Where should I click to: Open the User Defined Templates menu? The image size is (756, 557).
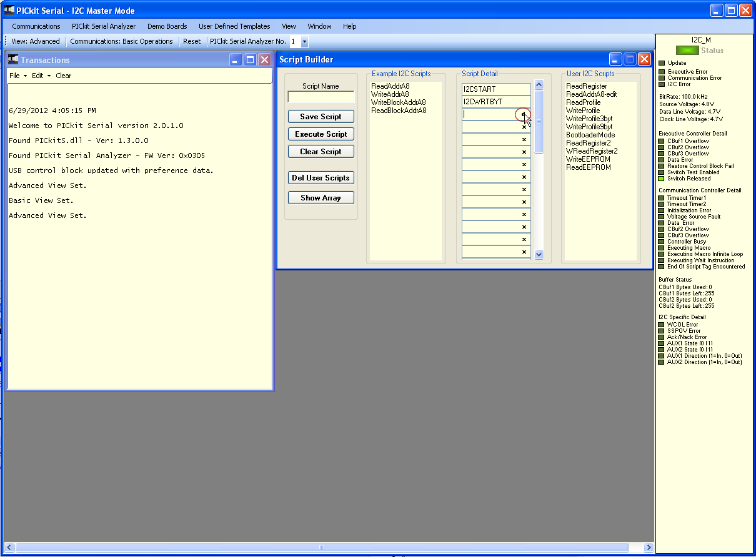click(234, 26)
